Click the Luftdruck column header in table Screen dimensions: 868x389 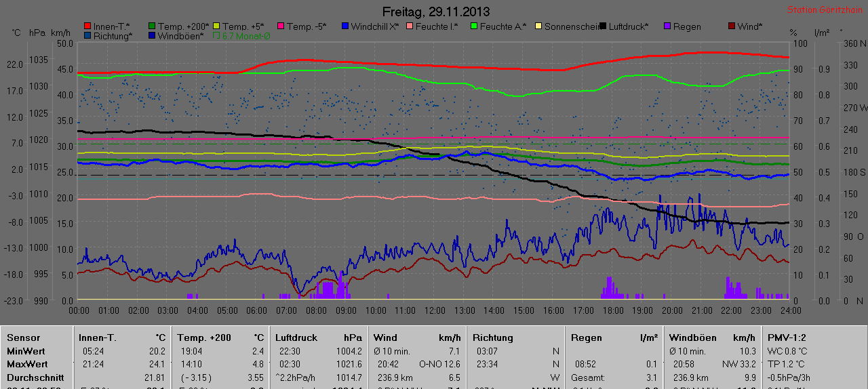pyautogui.click(x=297, y=337)
